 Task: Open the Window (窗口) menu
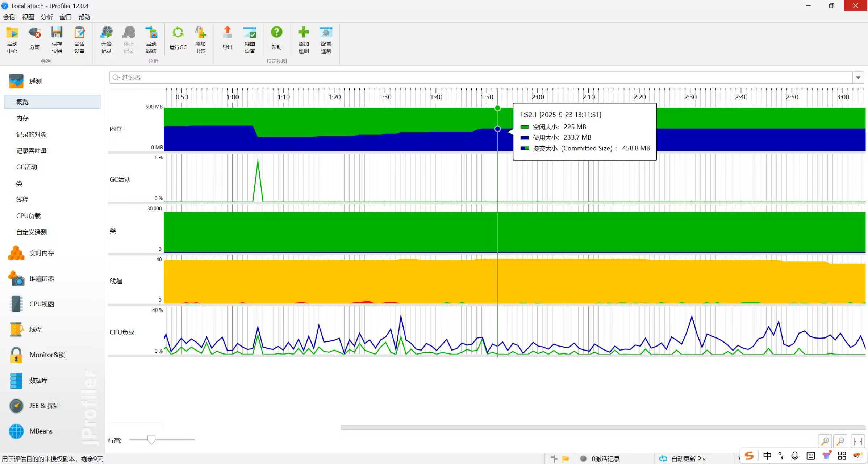pyautogui.click(x=65, y=17)
